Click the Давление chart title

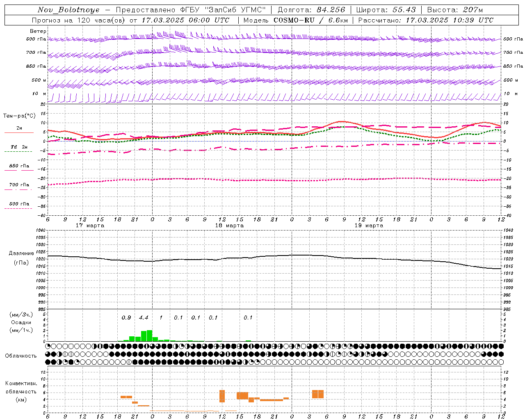(x=21, y=253)
